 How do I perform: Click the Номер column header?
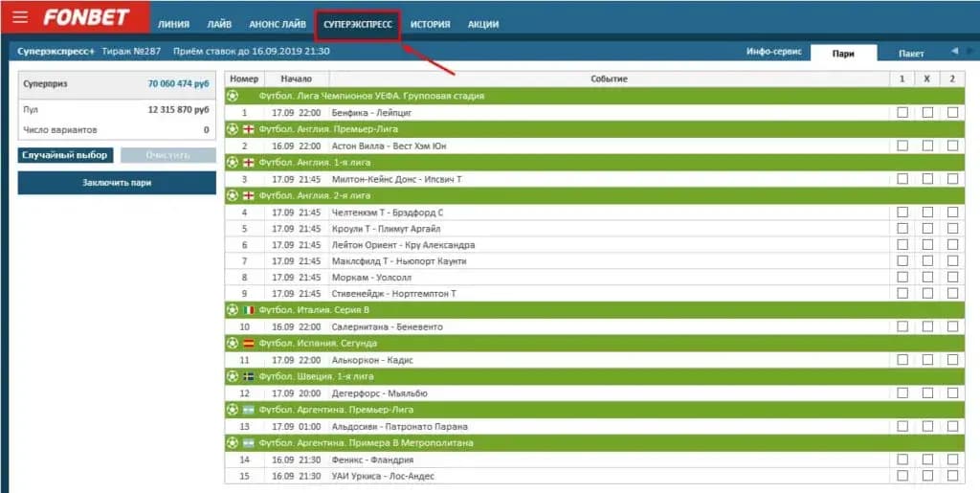click(x=244, y=78)
